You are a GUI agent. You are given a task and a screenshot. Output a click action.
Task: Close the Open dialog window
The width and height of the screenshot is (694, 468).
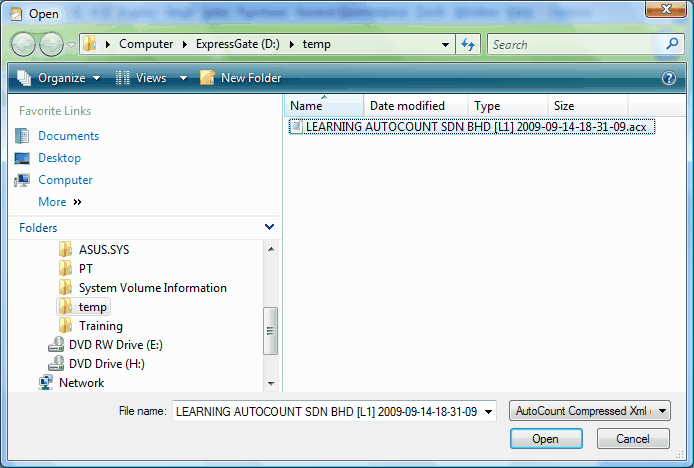click(x=666, y=9)
